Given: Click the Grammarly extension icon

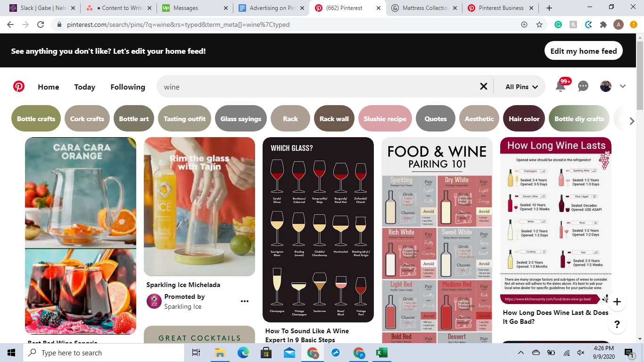Looking at the screenshot, I should (x=558, y=25).
